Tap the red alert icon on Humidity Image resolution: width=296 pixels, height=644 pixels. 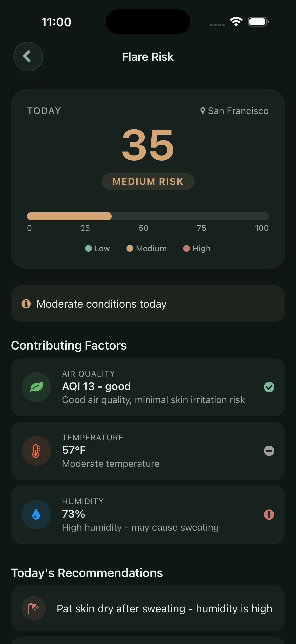tap(269, 514)
